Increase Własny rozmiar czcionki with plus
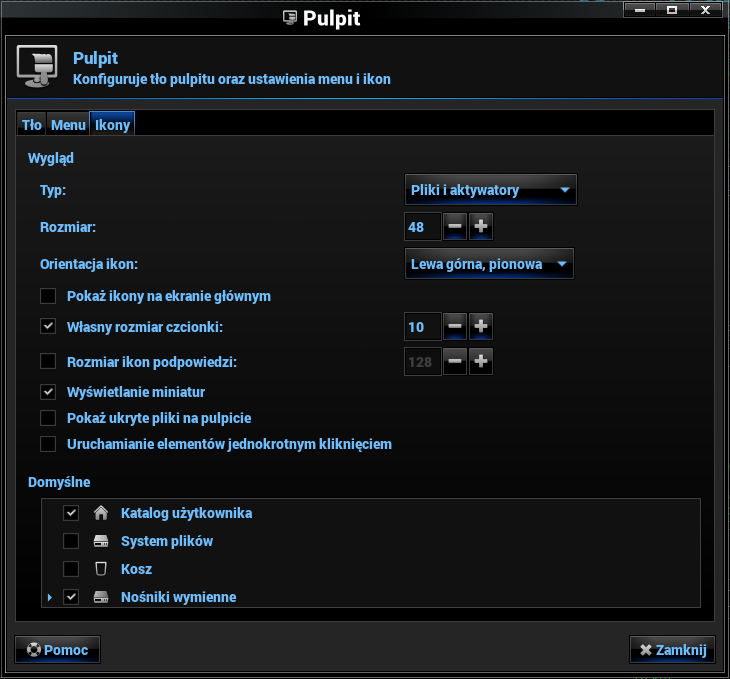This screenshot has height=679, width=730. (x=480, y=326)
